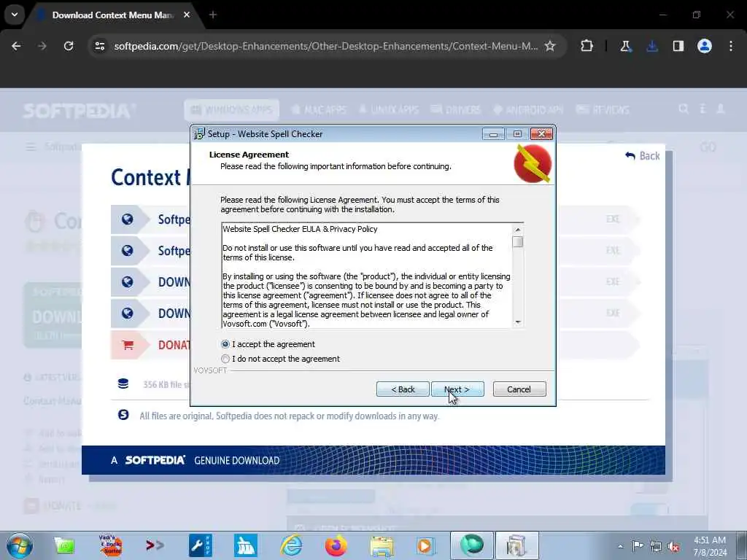Click the Action Center flag tray icon
747x560 pixels.
638,546
